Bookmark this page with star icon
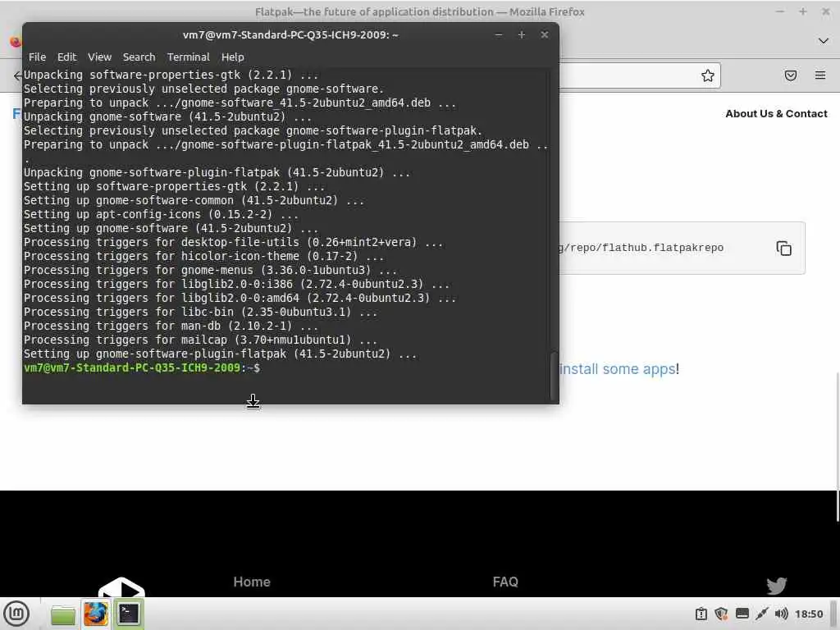This screenshot has width=840, height=630. (x=708, y=75)
